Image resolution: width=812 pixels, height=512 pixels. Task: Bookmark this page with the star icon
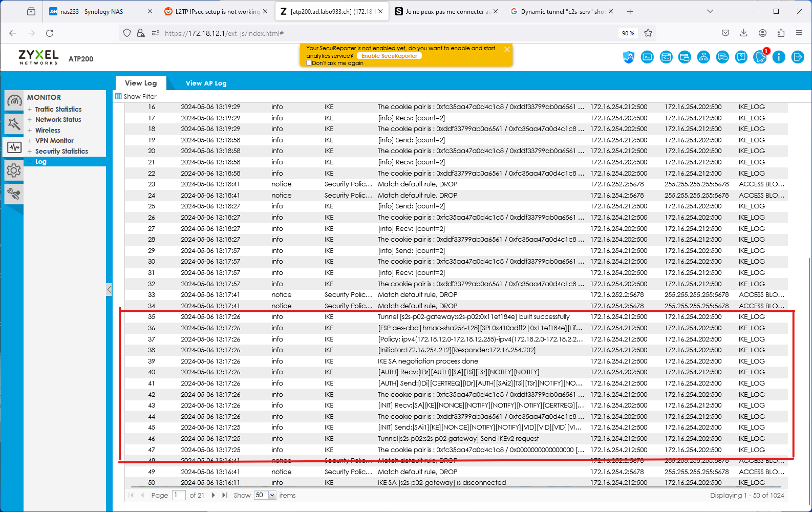coord(648,33)
